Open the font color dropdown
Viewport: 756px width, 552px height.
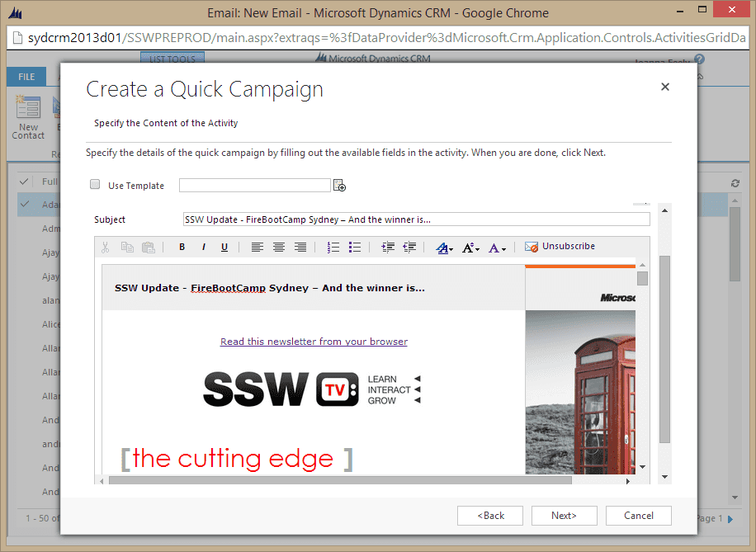[x=498, y=248]
